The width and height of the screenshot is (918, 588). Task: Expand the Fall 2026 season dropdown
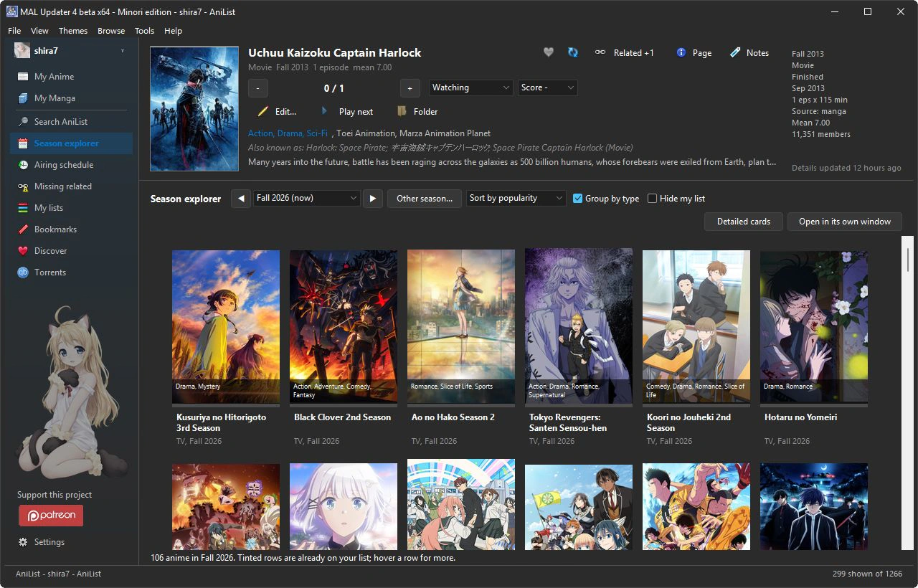click(x=306, y=198)
